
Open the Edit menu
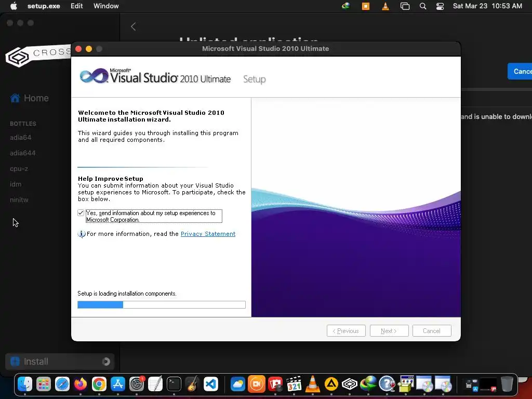pos(77,6)
